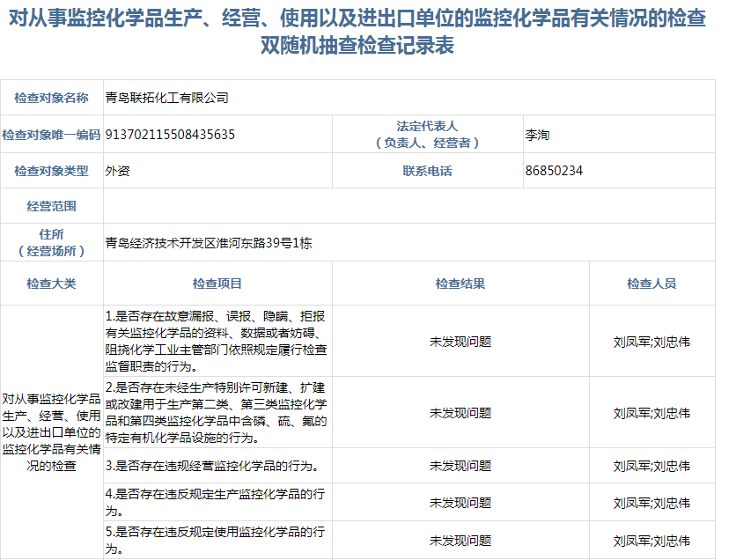Click the 法定代表人 label cell
The width and height of the screenshot is (736, 560).
(427, 135)
